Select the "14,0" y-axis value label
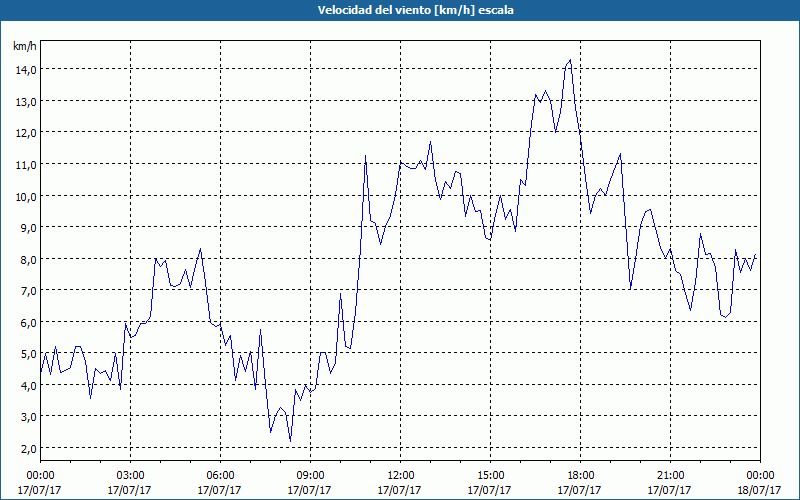The height and width of the screenshot is (500, 800). (26, 69)
